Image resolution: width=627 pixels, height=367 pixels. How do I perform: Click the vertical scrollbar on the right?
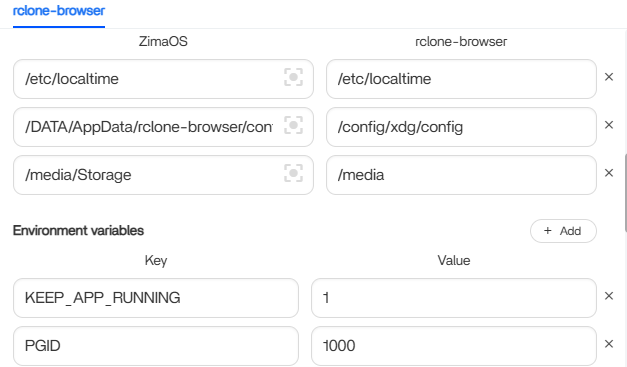tap(625, 193)
